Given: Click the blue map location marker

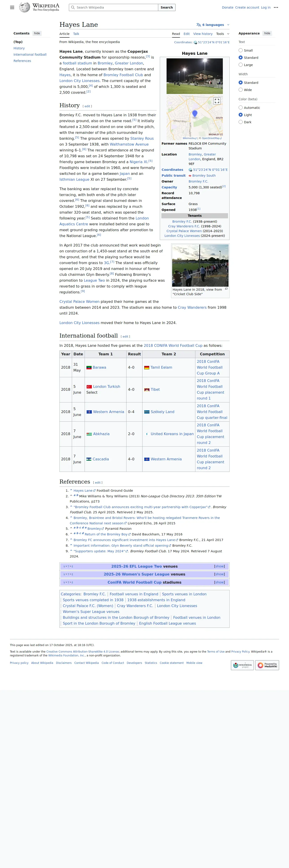Looking at the screenshot, I should click(194, 114).
